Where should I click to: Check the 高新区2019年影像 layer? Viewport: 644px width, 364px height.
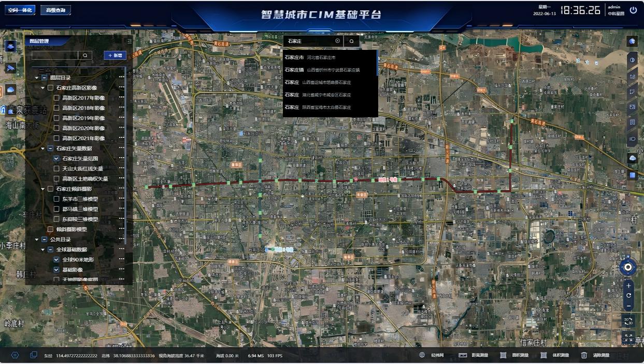coord(57,118)
